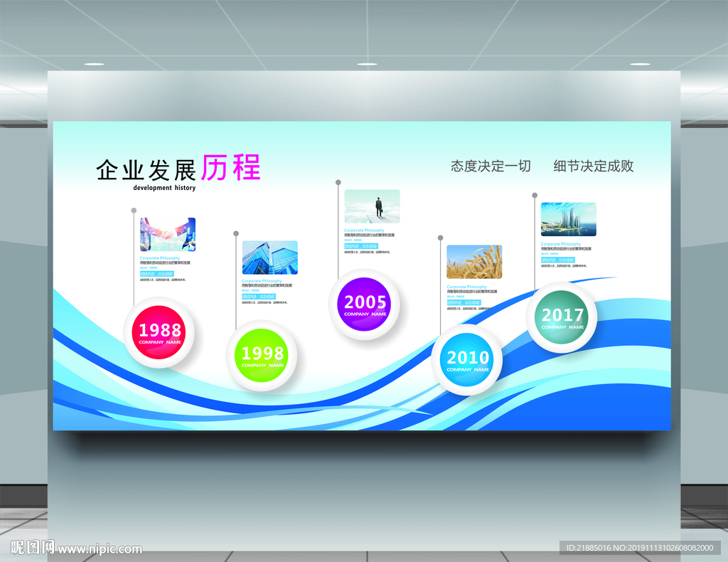Click the pin dot above the 2010 line
This screenshot has height=562, width=728.
[x=441, y=238]
